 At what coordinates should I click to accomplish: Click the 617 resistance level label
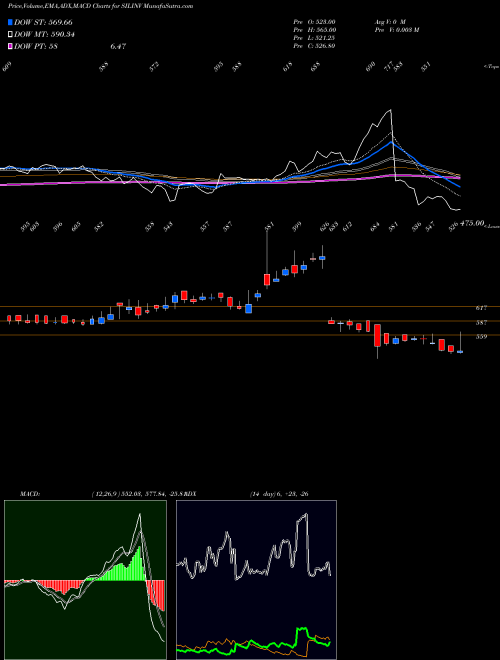pyautogui.click(x=481, y=308)
